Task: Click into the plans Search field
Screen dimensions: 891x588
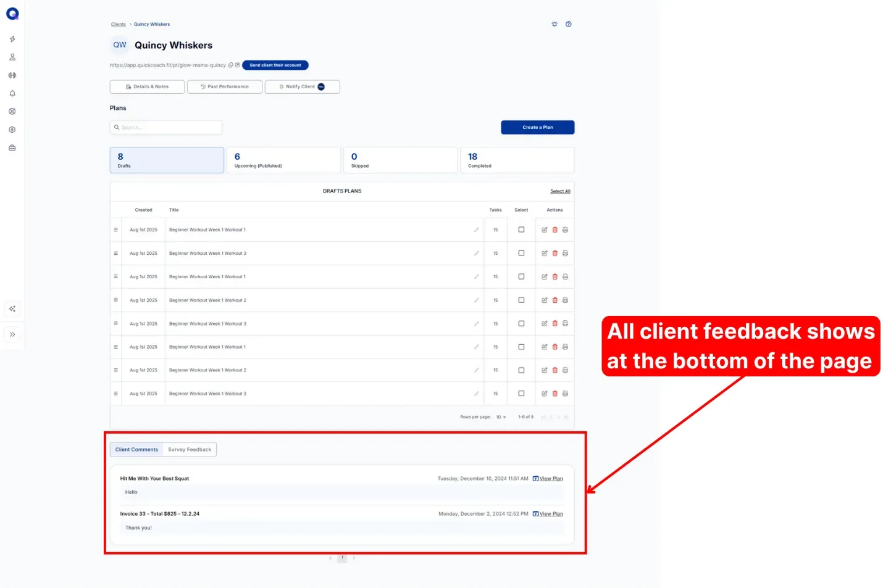Action: [x=166, y=128]
